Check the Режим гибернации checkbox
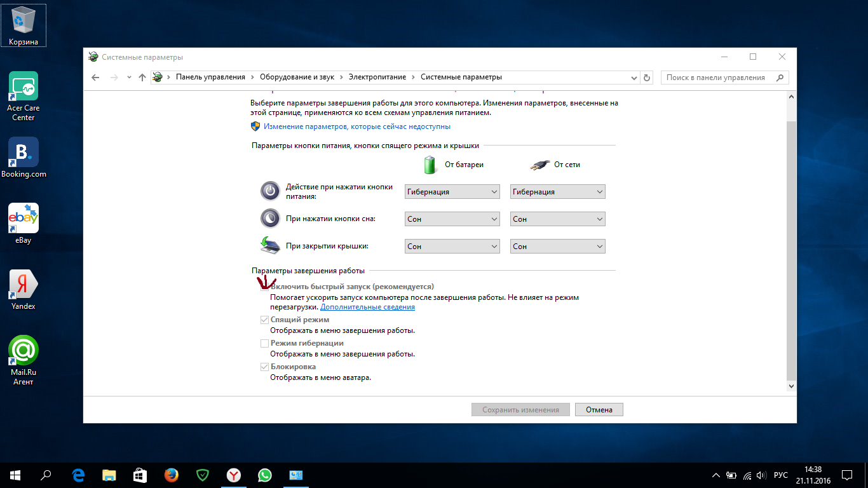 (264, 344)
